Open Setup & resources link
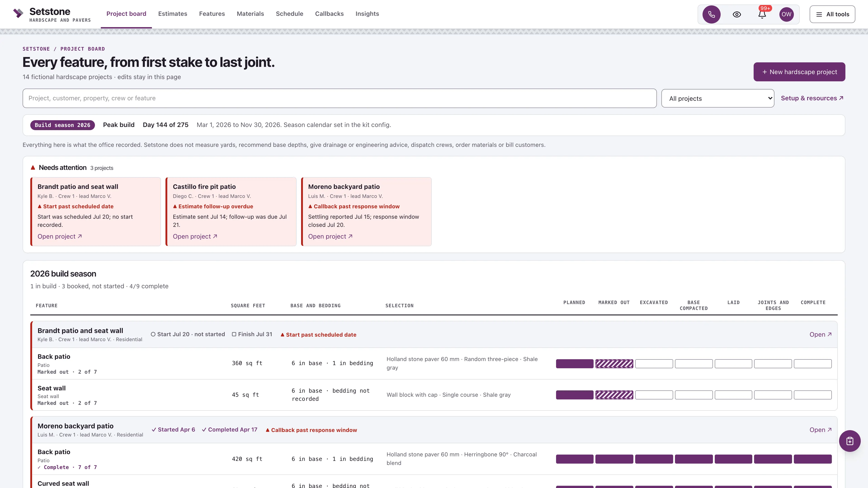This screenshot has width=868, height=488. click(812, 98)
